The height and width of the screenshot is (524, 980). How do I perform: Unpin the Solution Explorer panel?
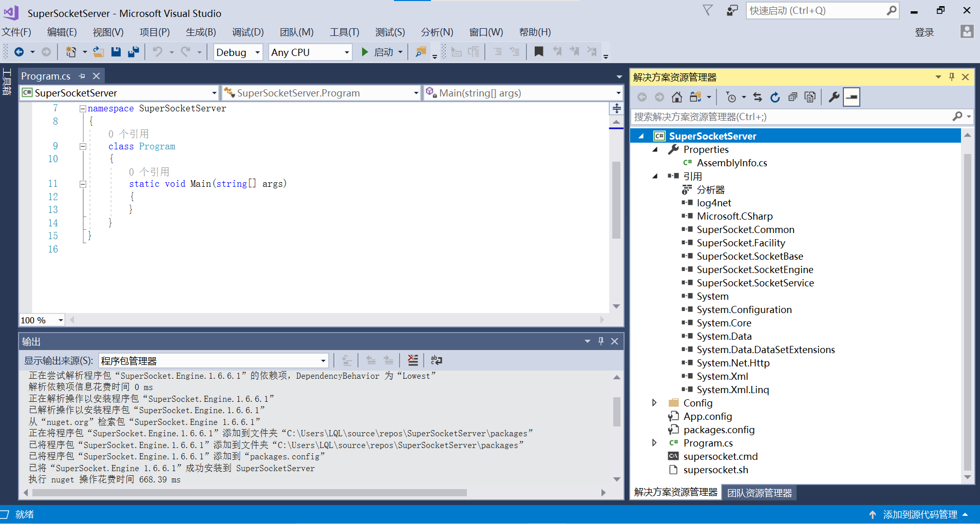[x=951, y=76]
